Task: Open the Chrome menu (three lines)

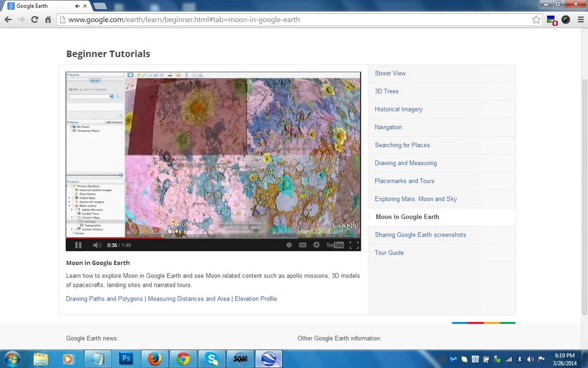Action: [580, 19]
